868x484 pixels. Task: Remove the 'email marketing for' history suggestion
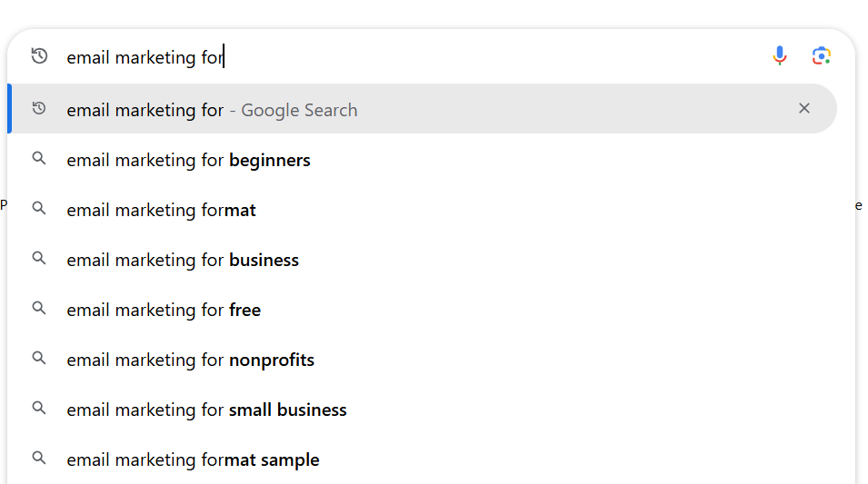[x=803, y=108]
